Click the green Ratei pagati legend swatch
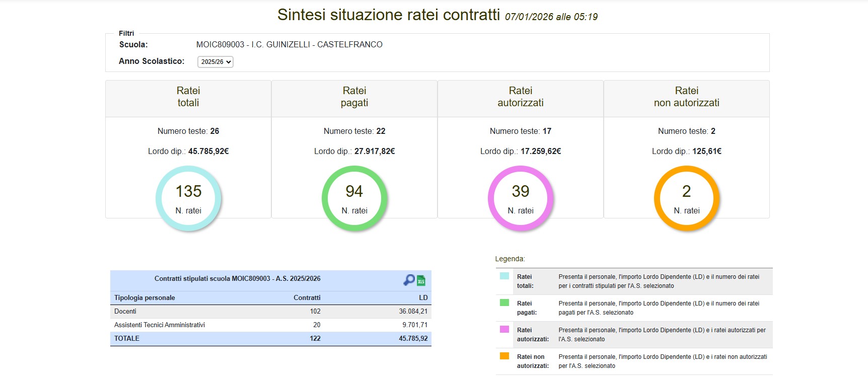The height and width of the screenshot is (377, 868). [504, 303]
